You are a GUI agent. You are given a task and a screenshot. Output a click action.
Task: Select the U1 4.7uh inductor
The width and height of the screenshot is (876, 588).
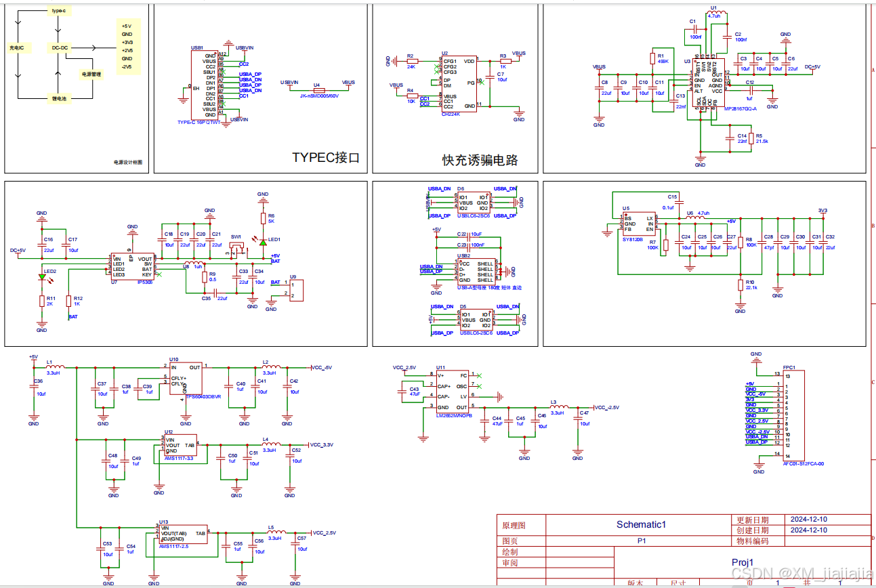(x=715, y=12)
